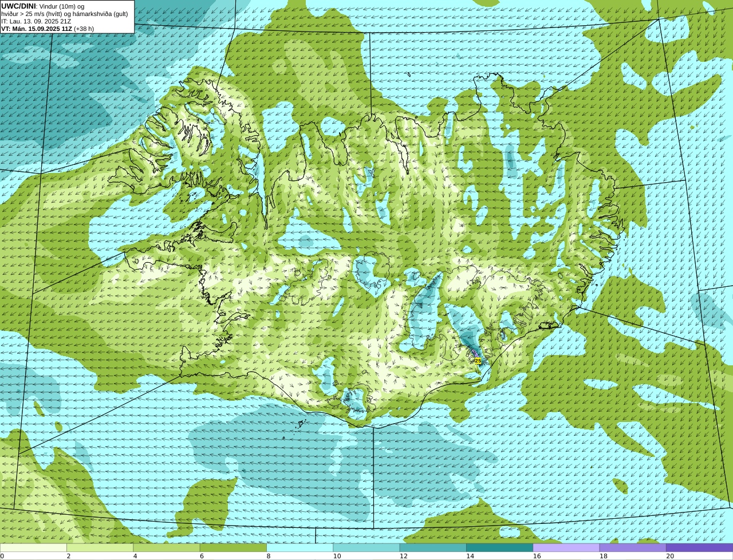Click the 'IT: Lau. 13. 09. 2025 21Z' line
The height and width of the screenshot is (560, 733).
point(36,21)
